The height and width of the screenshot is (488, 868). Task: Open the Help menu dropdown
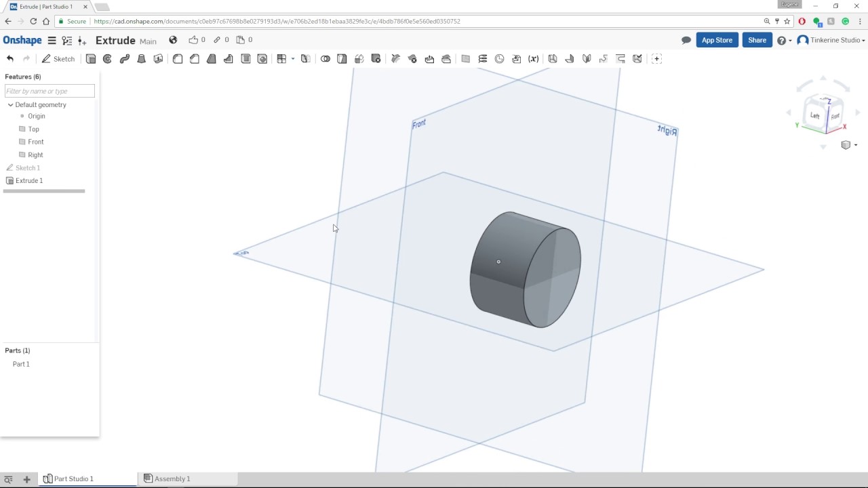(785, 41)
